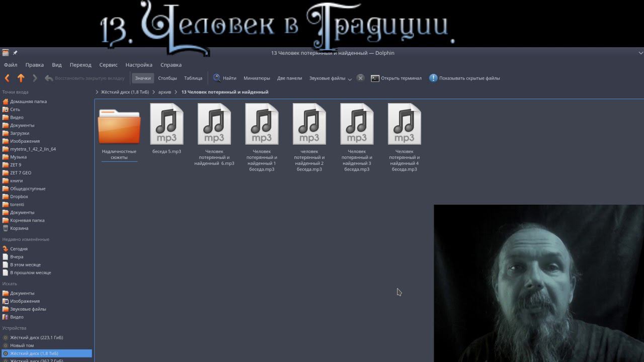Viewport: 644px width, 362px height.
Task: Open the Dolphin window menu icon
Action: coord(5,53)
